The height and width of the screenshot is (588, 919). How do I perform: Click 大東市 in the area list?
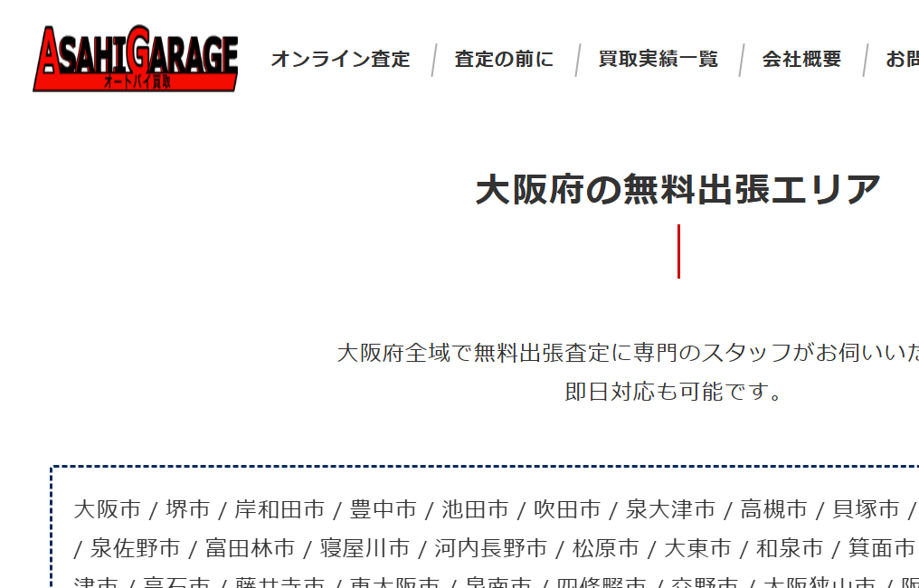click(x=697, y=548)
